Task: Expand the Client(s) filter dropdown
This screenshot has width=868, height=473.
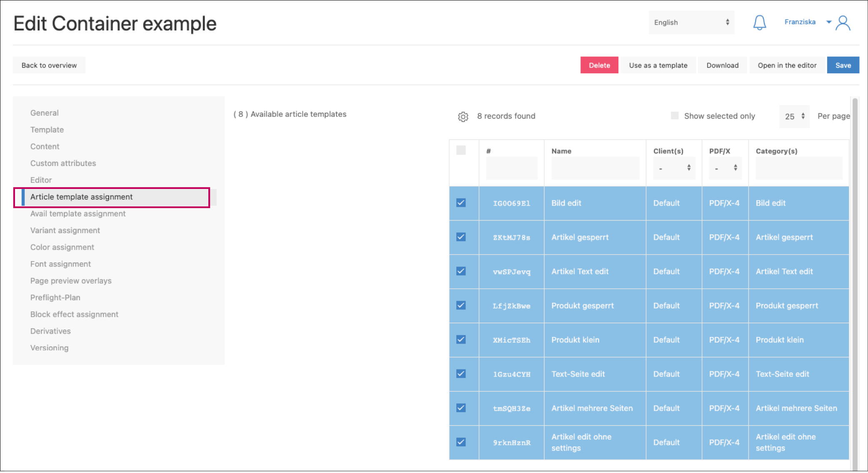Action: click(x=674, y=168)
